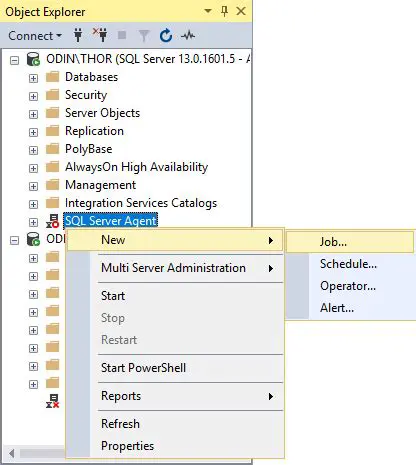
Task: Close the Object Explorer panel
Action: 241,11
